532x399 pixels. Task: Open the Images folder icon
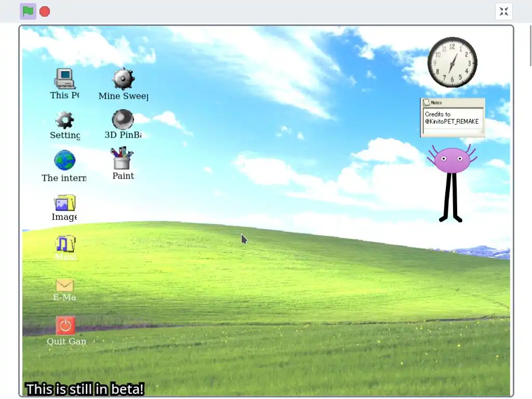click(64, 202)
